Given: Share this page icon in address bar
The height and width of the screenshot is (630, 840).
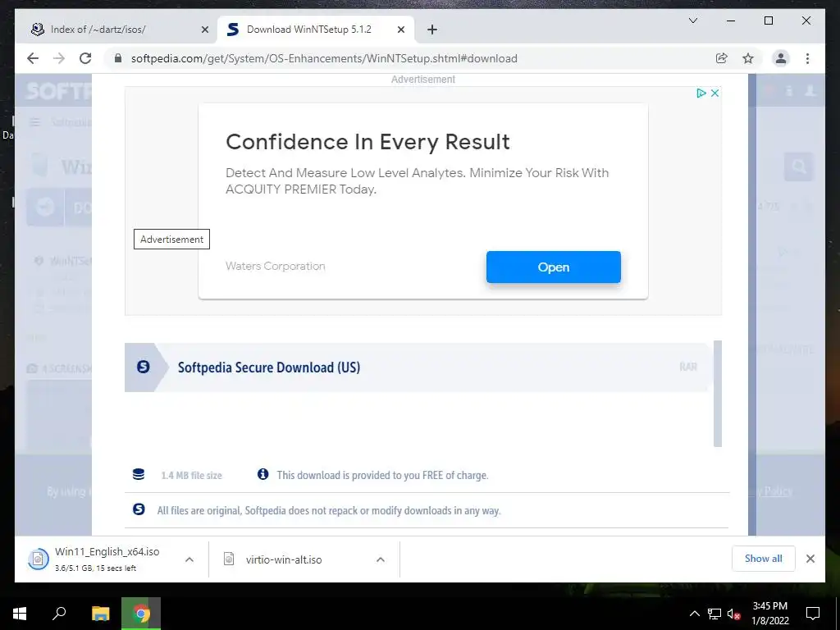Looking at the screenshot, I should pos(722,58).
